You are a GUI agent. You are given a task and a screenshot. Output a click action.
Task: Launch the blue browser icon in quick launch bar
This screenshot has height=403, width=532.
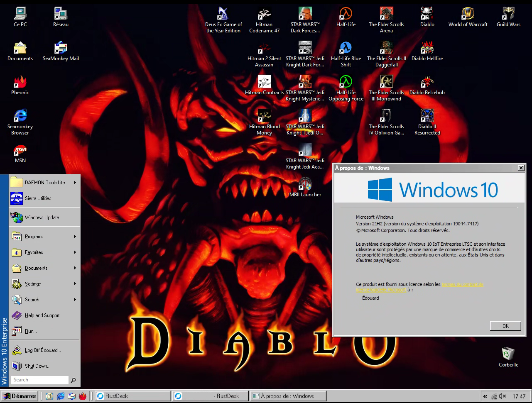tap(61, 396)
